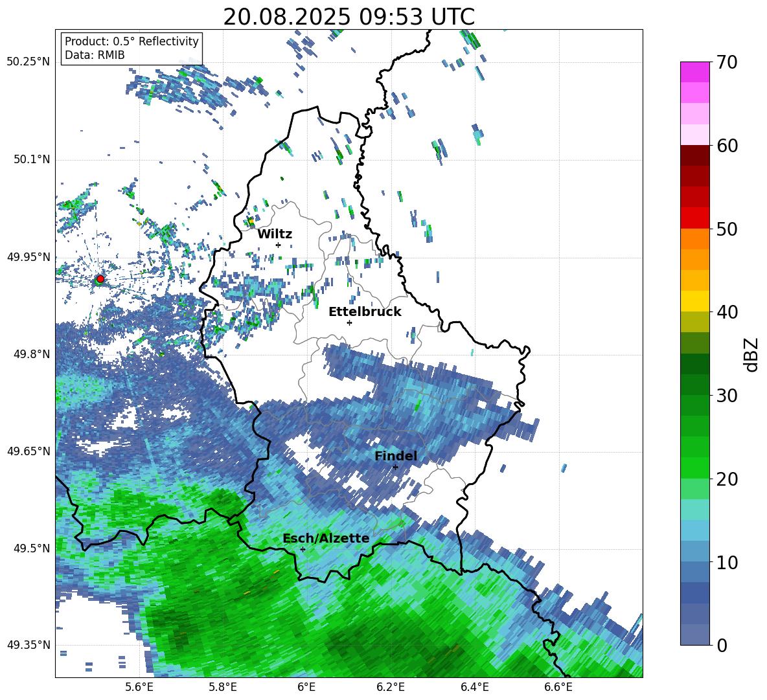Click the 49.95°N latitude label
767x700 pixels.
pos(29,257)
